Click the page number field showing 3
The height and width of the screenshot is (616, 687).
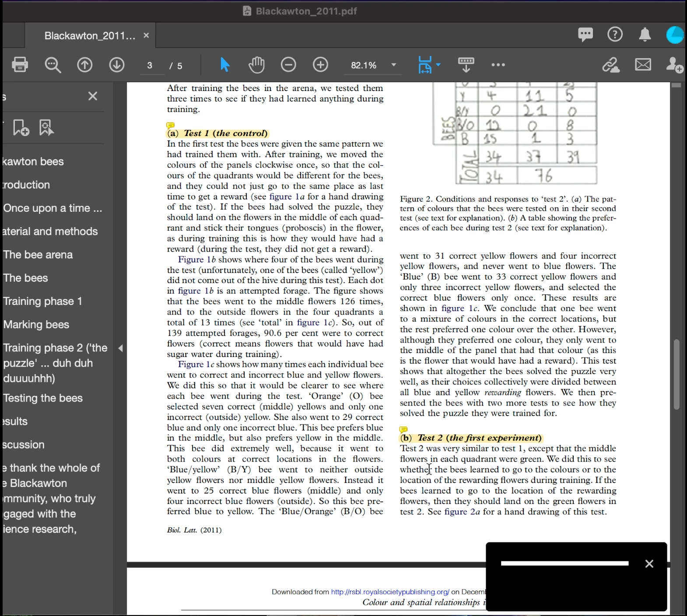pos(150,65)
